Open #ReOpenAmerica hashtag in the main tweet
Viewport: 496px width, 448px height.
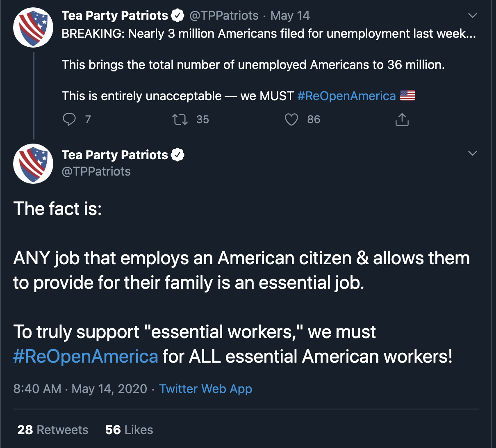click(x=86, y=356)
